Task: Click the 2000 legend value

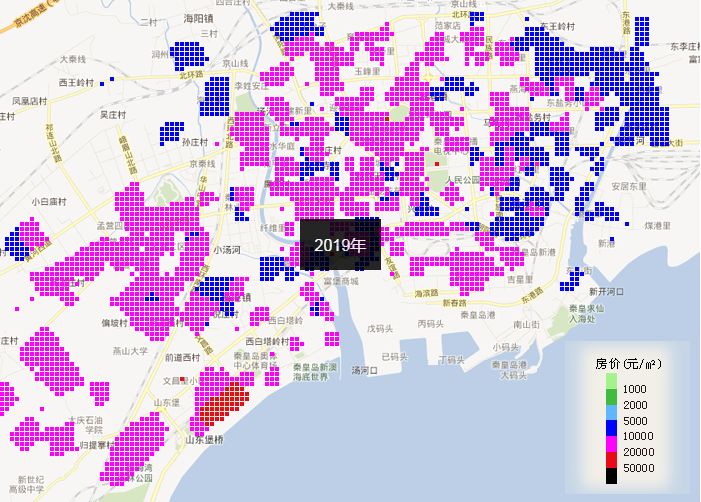Action: pyautogui.click(x=635, y=405)
